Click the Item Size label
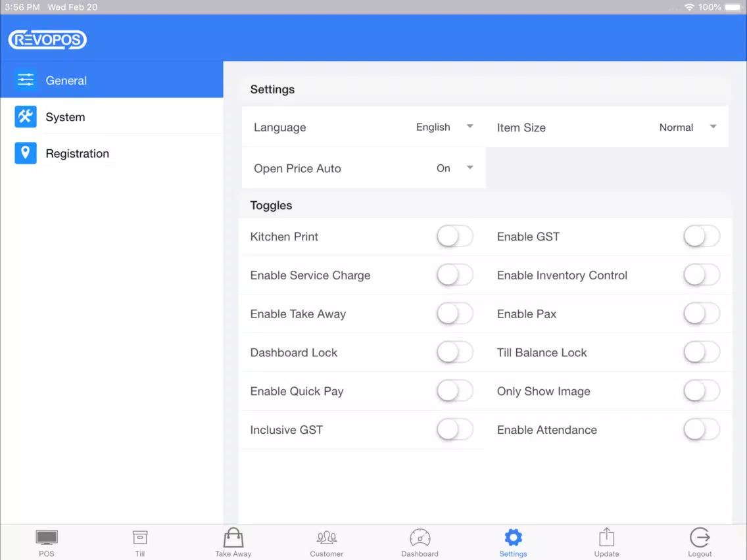Image resolution: width=747 pixels, height=560 pixels. click(x=521, y=128)
